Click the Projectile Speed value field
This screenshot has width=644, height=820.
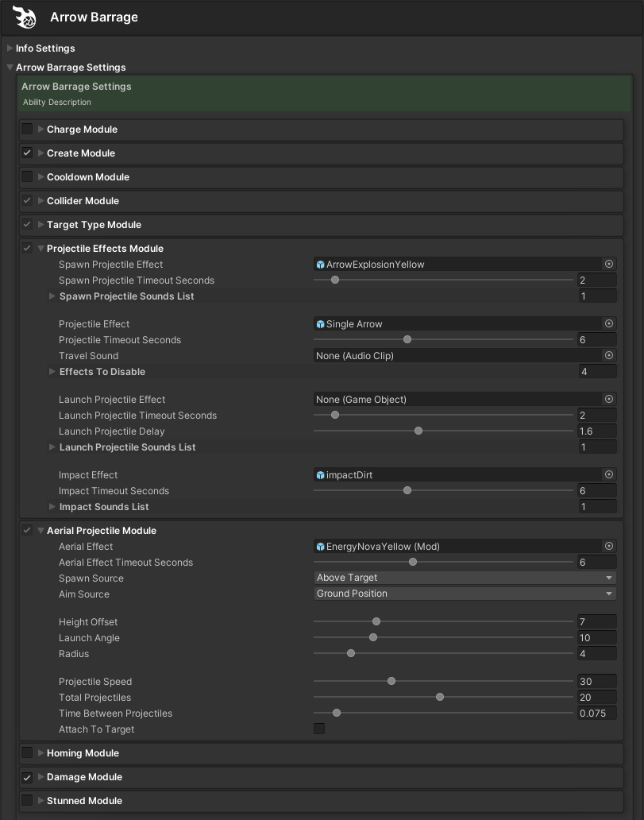point(597,682)
